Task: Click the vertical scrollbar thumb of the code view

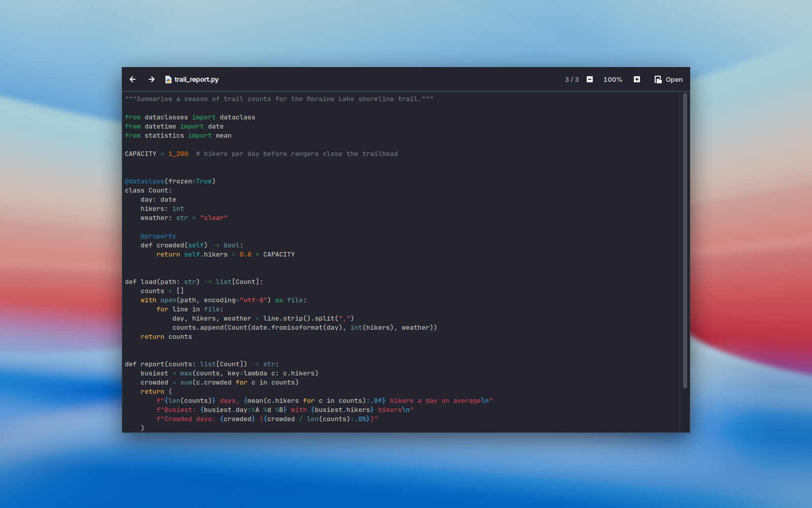Action: (x=685, y=241)
